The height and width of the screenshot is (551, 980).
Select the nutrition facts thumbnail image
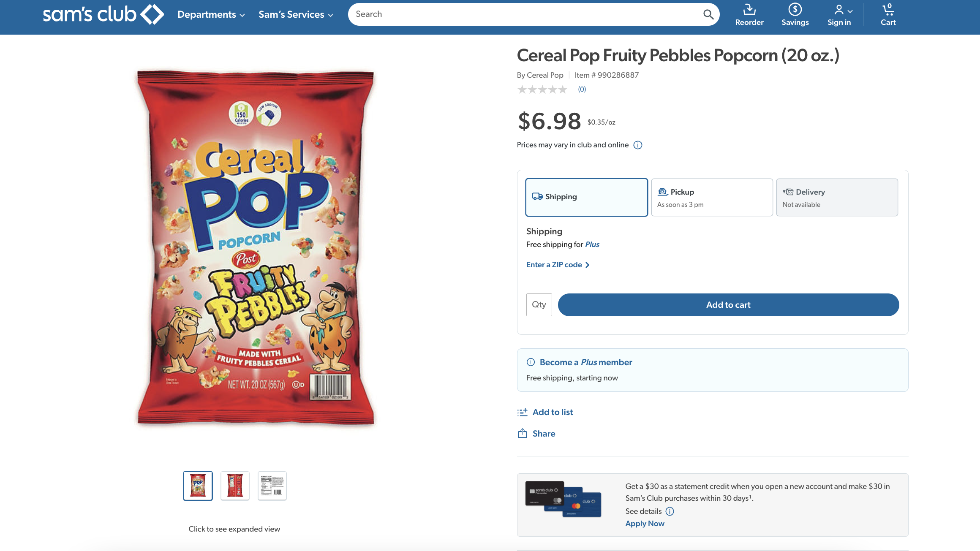272,486
